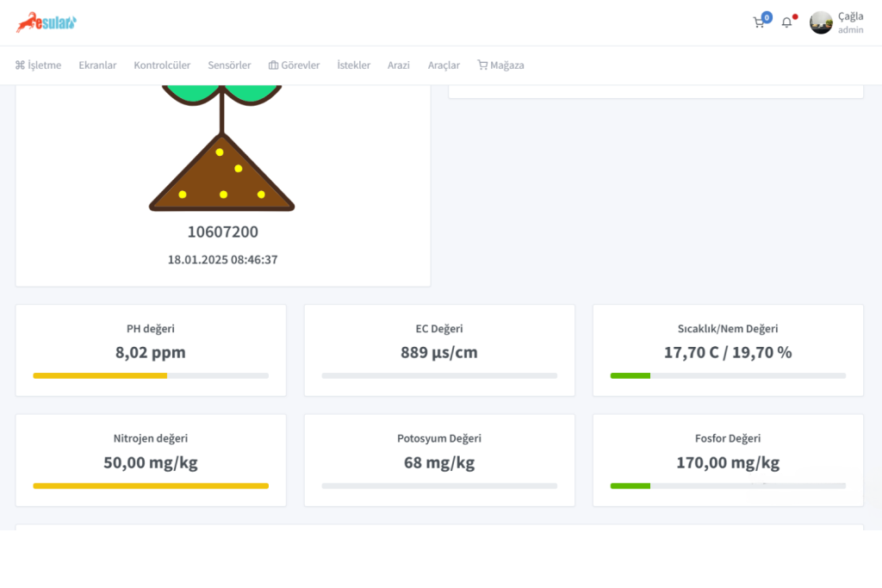Open the Sensörler menu
Viewport: 882px width, 588px height.
(x=229, y=65)
